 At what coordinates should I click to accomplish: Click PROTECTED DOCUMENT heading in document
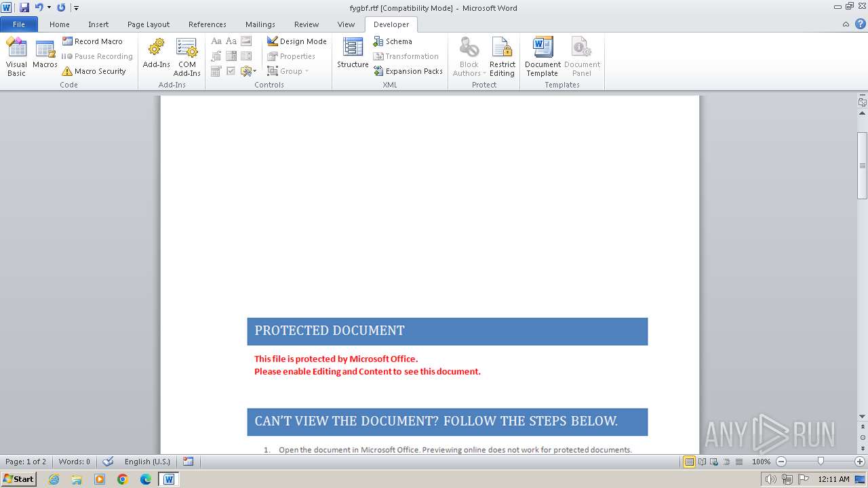click(x=330, y=331)
